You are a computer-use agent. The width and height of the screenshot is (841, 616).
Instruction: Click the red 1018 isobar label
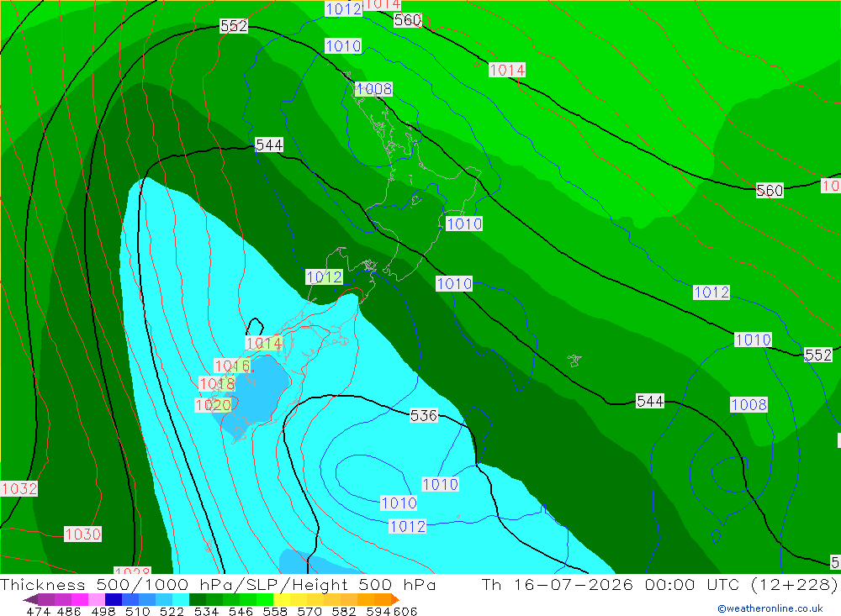click(x=217, y=384)
